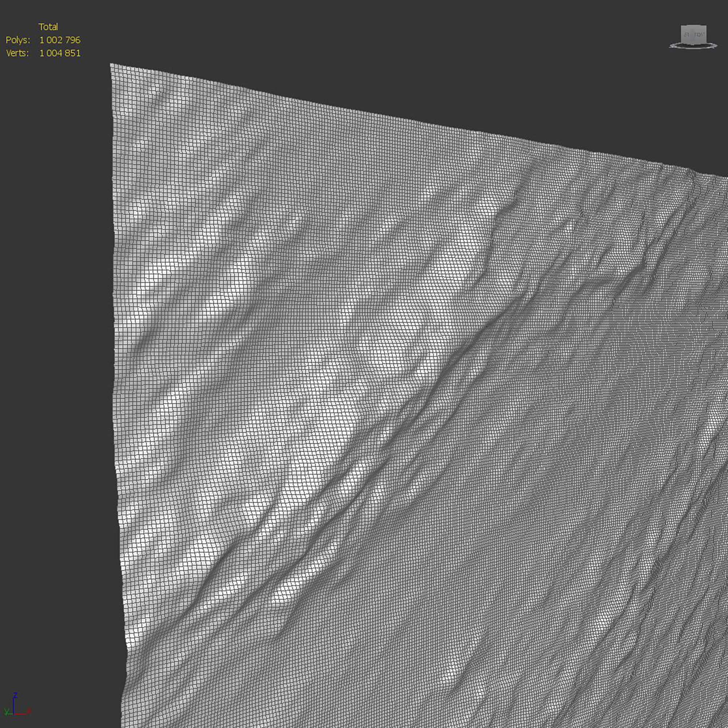Click the edge between ViewCube Left and Front faces
The width and height of the screenshot is (728, 728).
click(690, 35)
